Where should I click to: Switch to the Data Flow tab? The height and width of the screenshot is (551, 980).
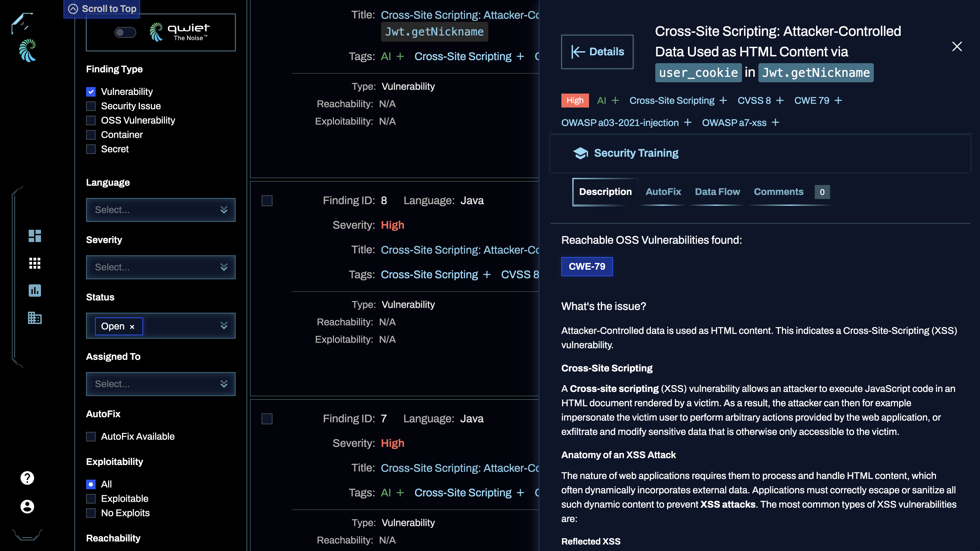(x=717, y=192)
